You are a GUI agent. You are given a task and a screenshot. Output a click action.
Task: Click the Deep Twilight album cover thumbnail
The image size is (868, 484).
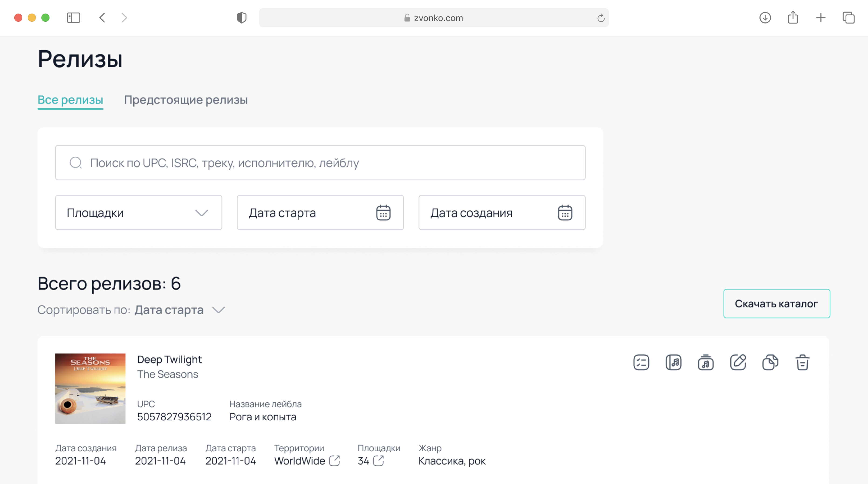coord(90,389)
